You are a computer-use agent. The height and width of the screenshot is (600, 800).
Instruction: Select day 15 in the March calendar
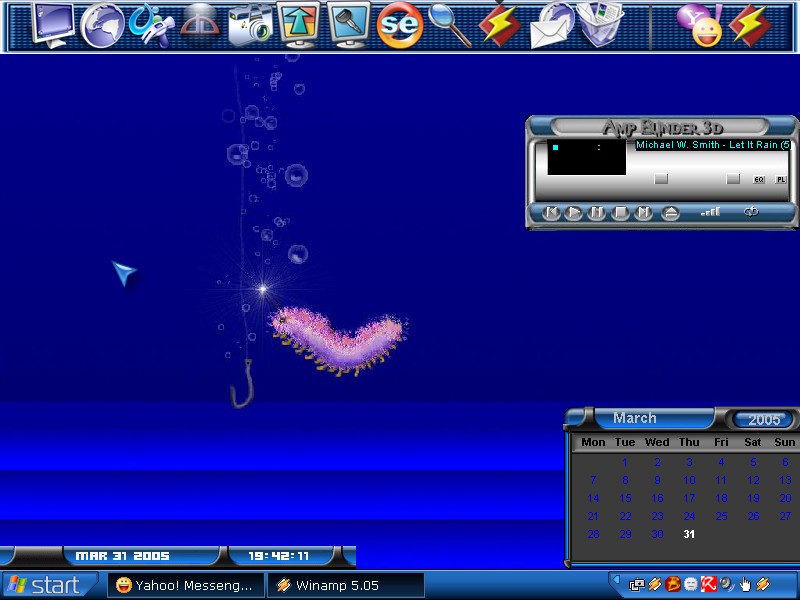(x=625, y=498)
